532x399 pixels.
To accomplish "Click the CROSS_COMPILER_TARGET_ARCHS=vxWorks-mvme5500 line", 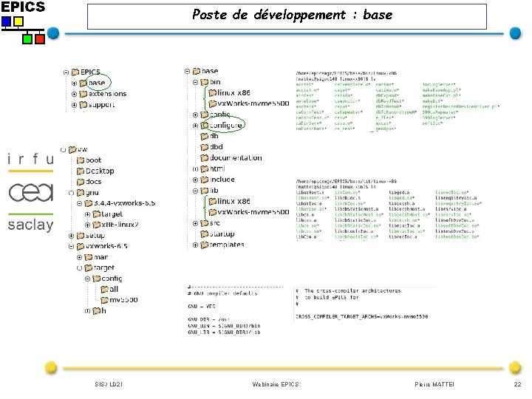I will coord(361,316).
